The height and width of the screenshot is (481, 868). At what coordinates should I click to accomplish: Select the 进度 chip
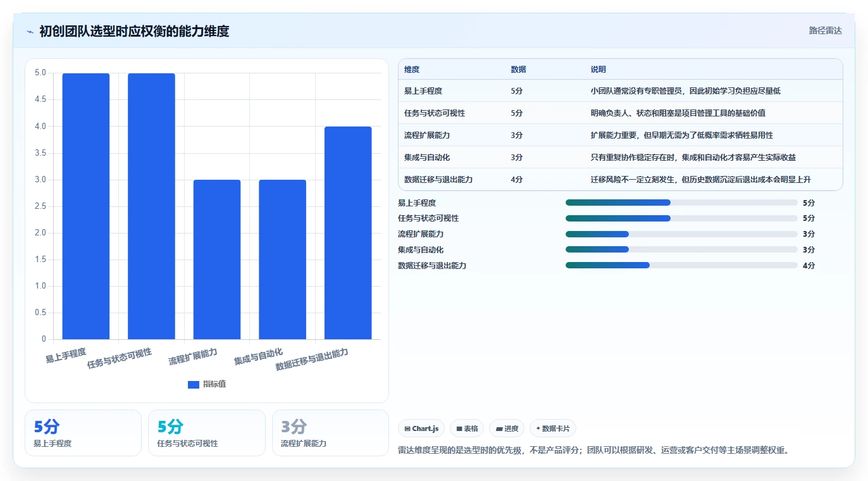click(x=507, y=428)
